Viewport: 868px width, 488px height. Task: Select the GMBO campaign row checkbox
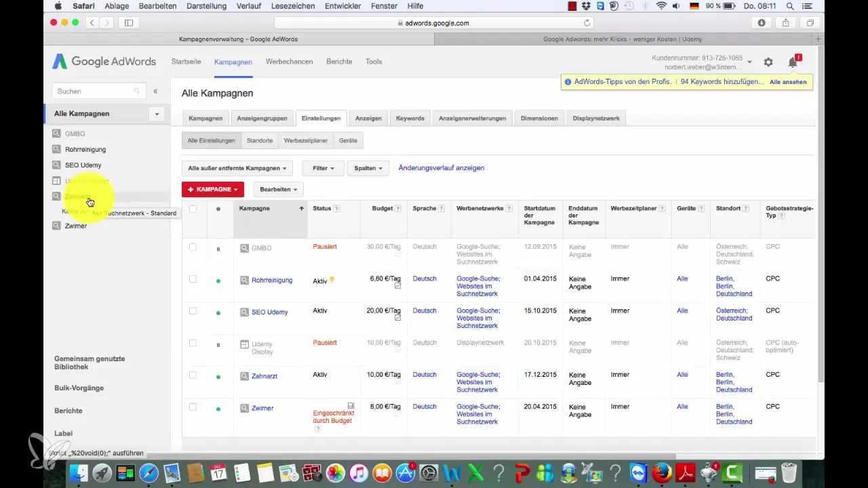coord(193,247)
